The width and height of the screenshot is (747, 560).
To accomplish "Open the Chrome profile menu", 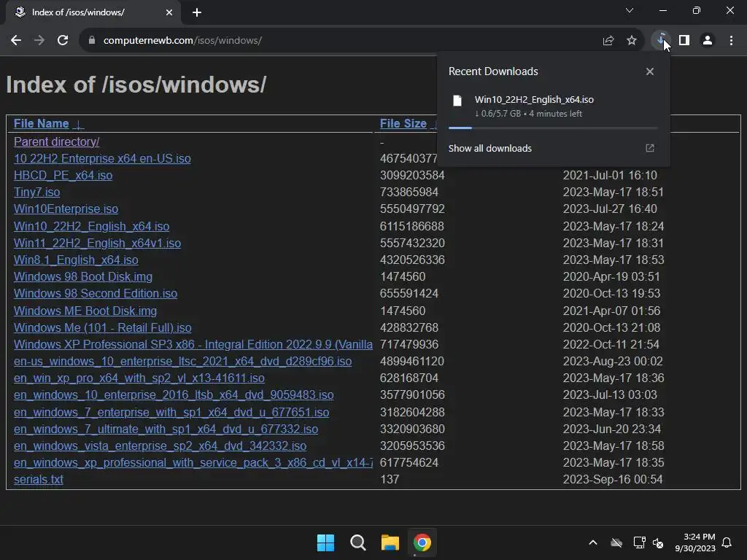I will coord(708,41).
